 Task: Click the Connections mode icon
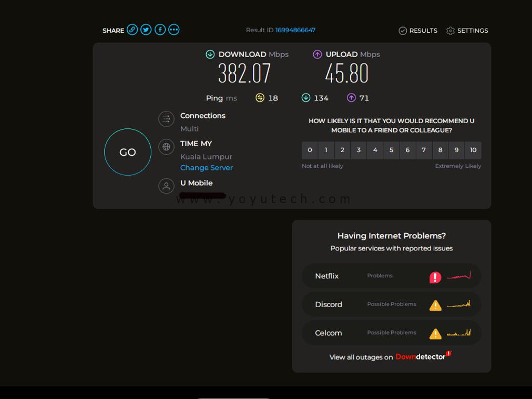tap(166, 119)
